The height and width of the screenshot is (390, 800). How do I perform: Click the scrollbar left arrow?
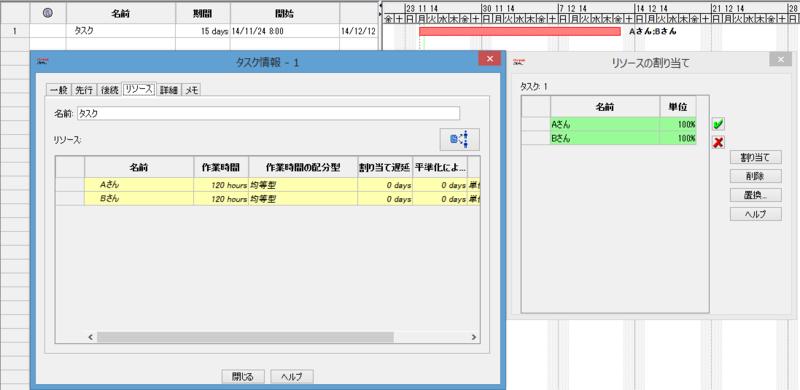90,337
